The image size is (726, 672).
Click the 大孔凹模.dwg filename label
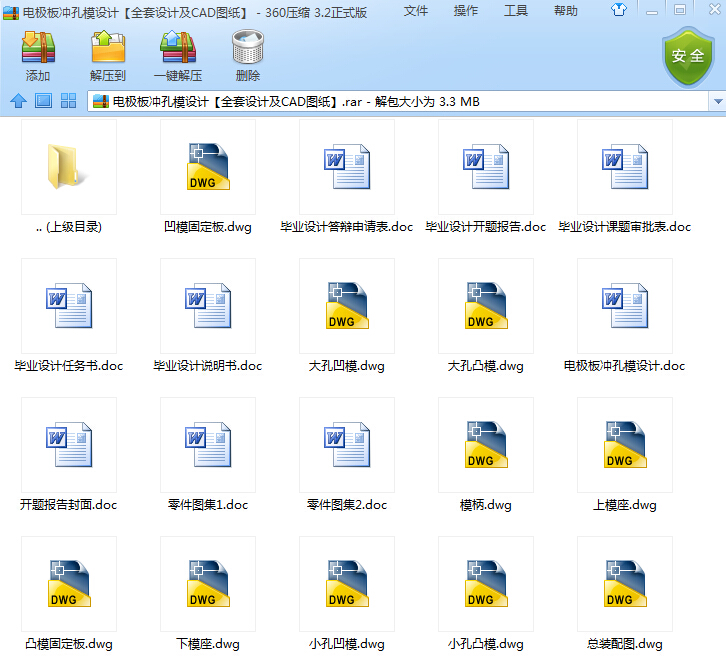[x=347, y=366]
